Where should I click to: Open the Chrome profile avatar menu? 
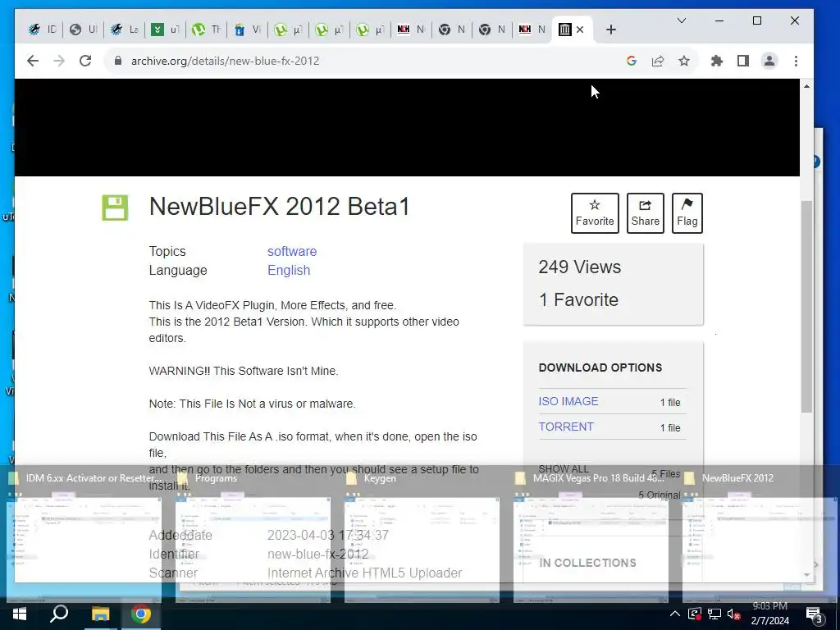(769, 61)
